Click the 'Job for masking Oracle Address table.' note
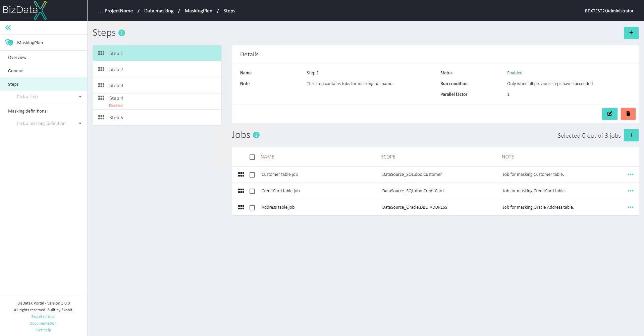This screenshot has width=644, height=336. tap(538, 207)
